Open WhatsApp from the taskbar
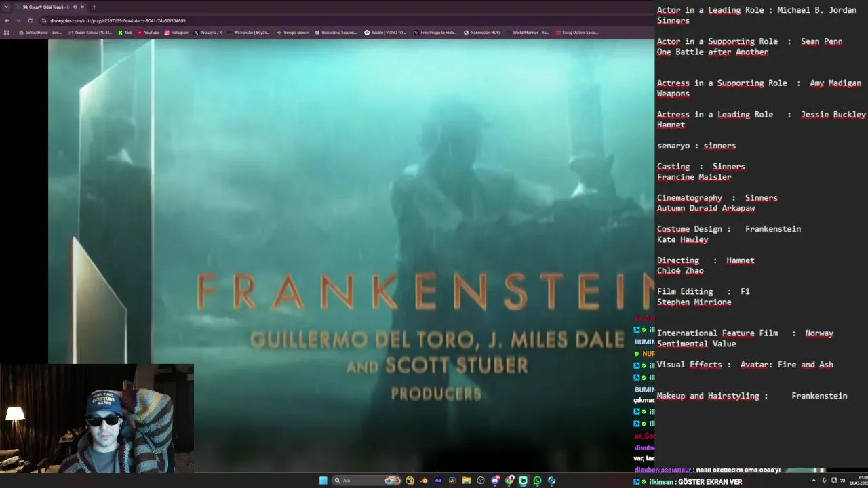The height and width of the screenshot is (488, 868). [537, 481]
